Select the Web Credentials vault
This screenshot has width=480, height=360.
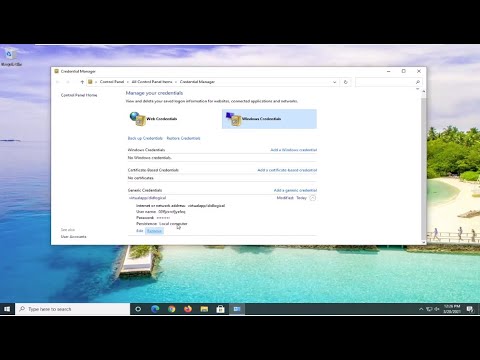[x=154, y=119]
